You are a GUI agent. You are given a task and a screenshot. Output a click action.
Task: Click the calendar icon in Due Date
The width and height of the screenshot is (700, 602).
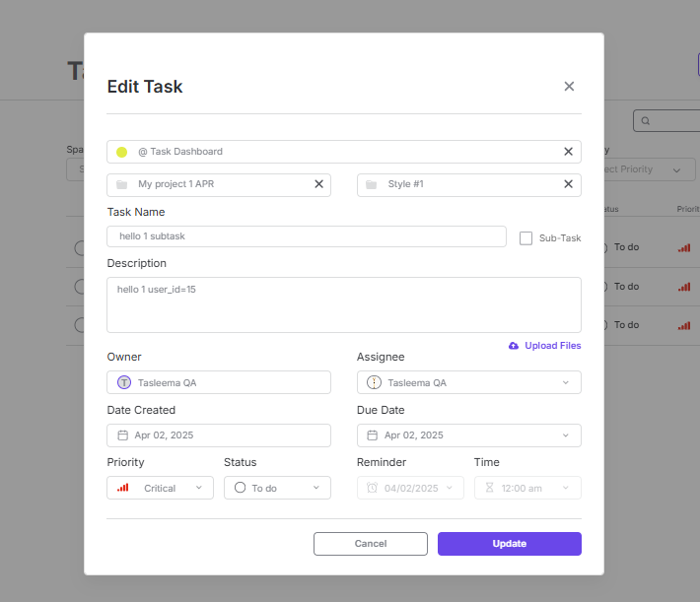[373, 435]
